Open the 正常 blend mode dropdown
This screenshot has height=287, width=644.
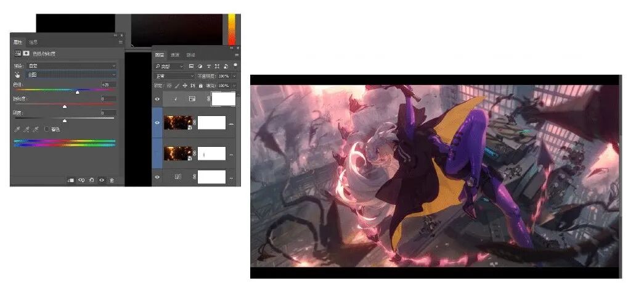click(x=174, y=76)
